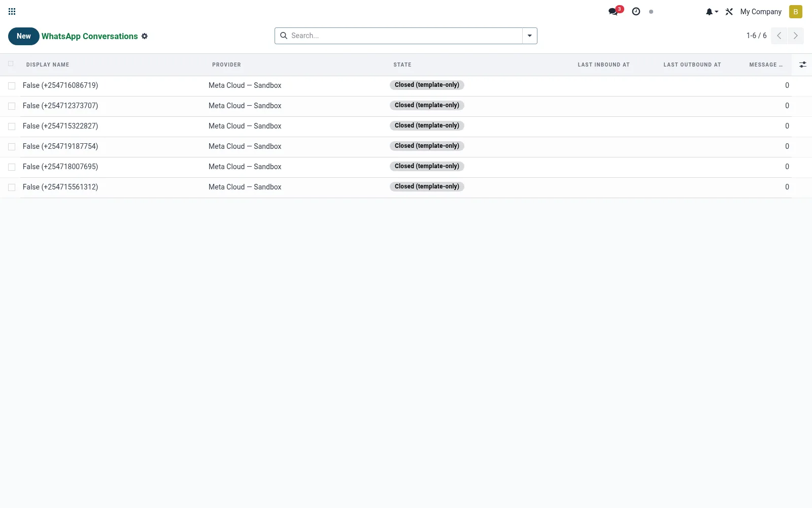This screenshot has width=812, height=508.
Task: Click the magnifier search icon
Action: tap(284, 36)
